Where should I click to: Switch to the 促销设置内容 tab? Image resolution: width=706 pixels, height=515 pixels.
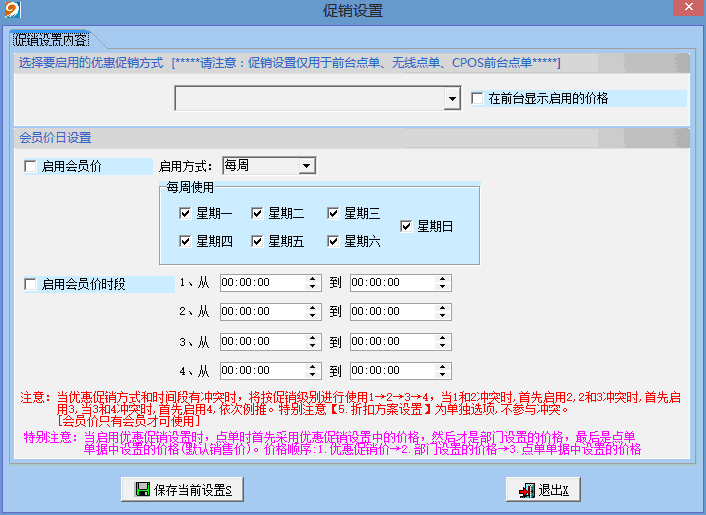coord(51,40)
